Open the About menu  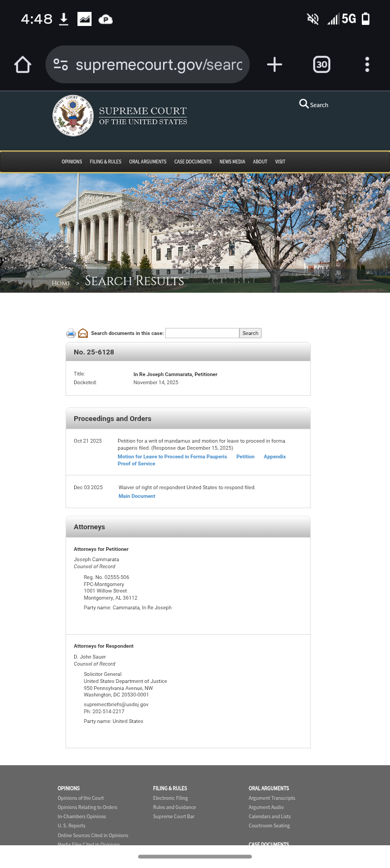(260, 162)
